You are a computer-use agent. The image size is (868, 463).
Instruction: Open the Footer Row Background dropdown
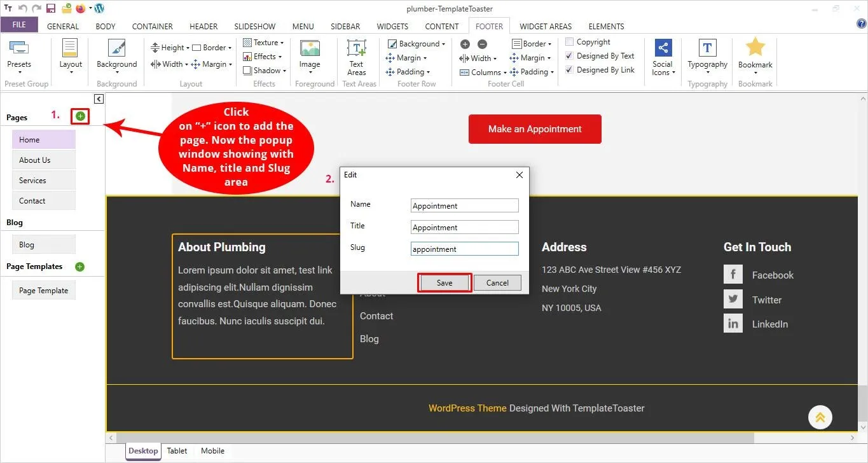click(x=416, y=44)
